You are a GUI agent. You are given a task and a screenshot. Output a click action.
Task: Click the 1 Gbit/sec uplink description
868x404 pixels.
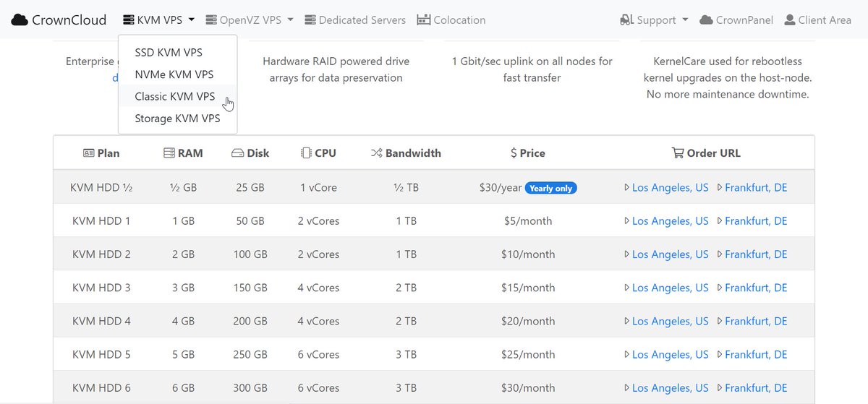(x=532, y=69)
